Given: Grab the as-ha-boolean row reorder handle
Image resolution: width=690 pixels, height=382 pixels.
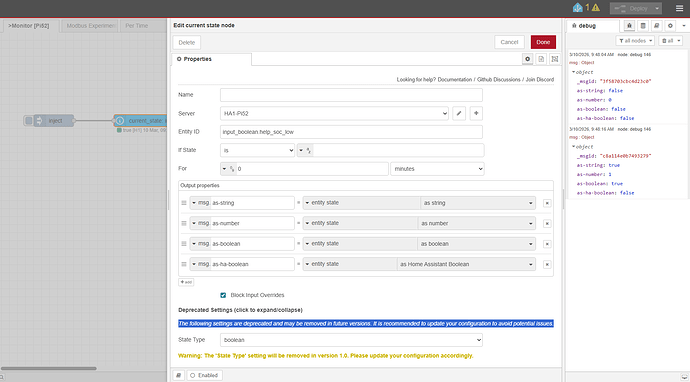Looking at the screenshot, I should click(x=184, y=264).
